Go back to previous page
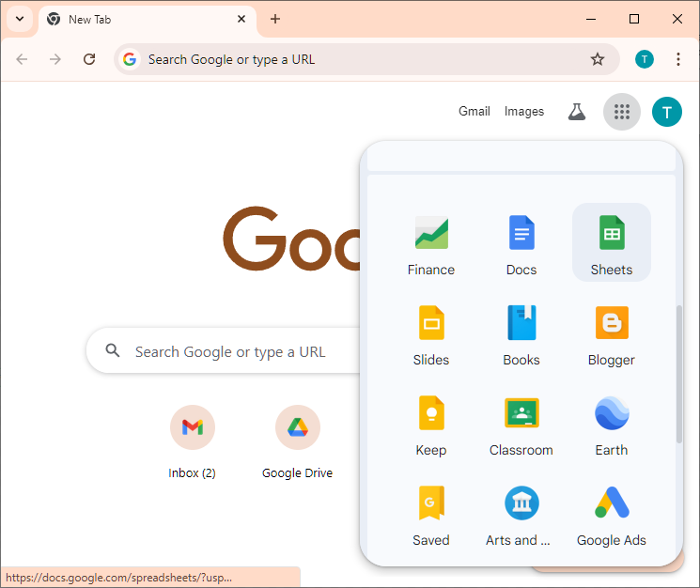Viewport: 700px width, 588px height. pos(22,59)
